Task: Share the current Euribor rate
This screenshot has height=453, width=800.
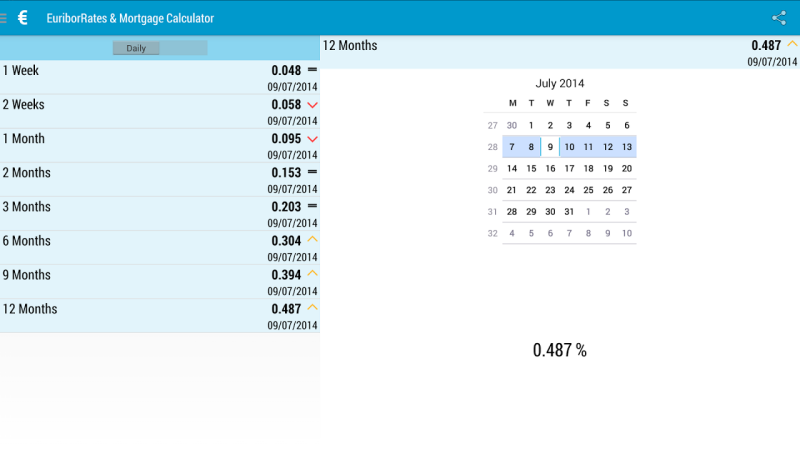Action: [x=779, y=18]
